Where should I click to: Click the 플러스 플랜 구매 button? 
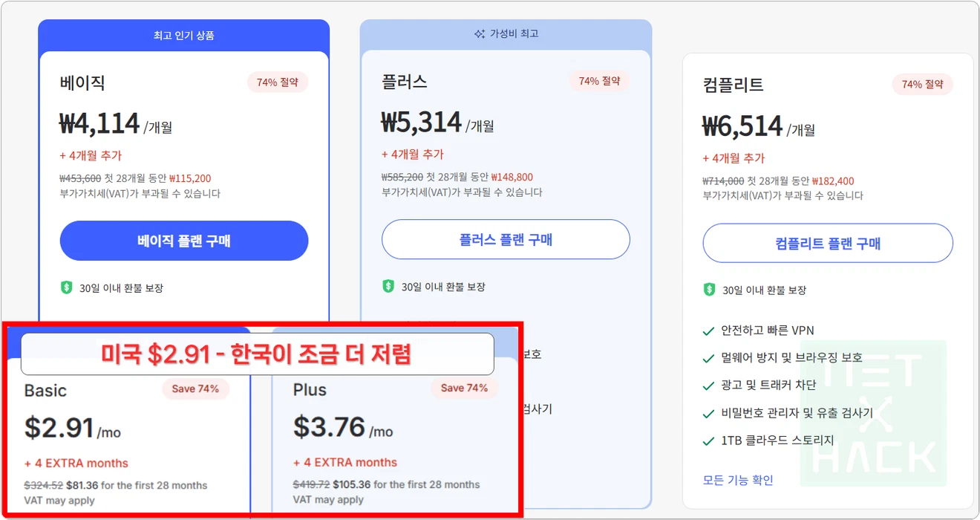tap(506, 239)
